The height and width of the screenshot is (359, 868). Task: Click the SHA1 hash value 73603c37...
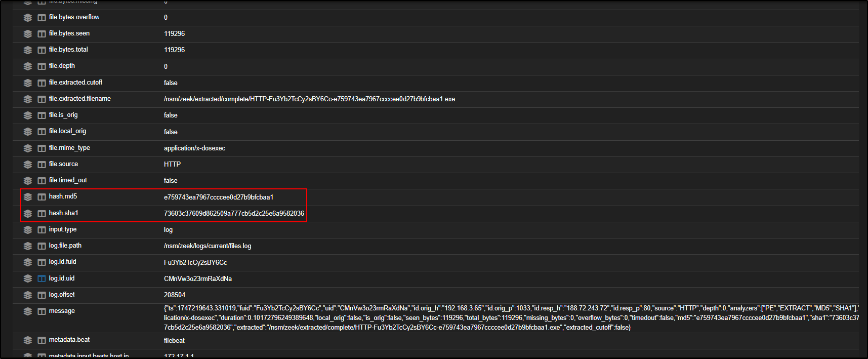(234, 213)
